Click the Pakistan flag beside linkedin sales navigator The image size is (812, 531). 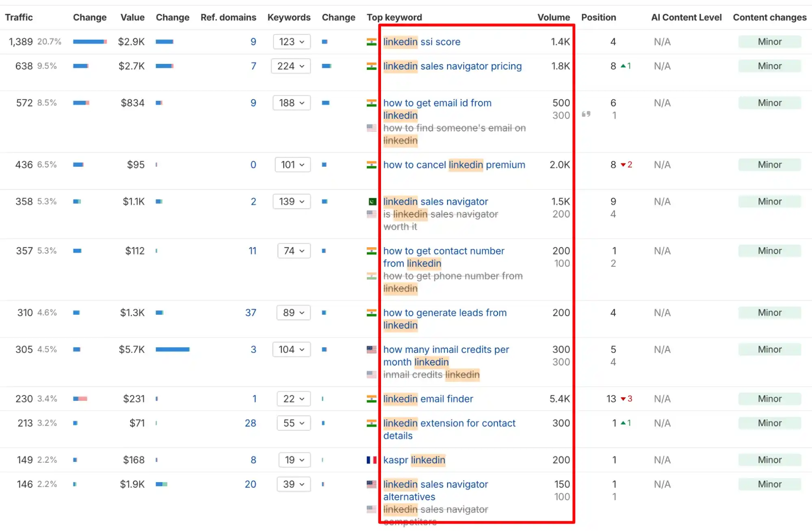pyautogui.click(x=372, y=202)
